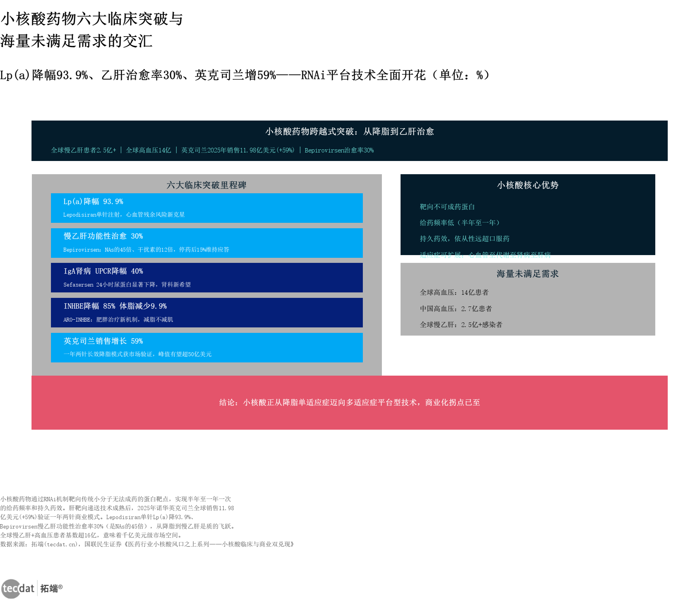Click the subtitle starting 'Lp(a)降幅93.9%、乙肝治愈率30%'

click(x=246, y=75)
